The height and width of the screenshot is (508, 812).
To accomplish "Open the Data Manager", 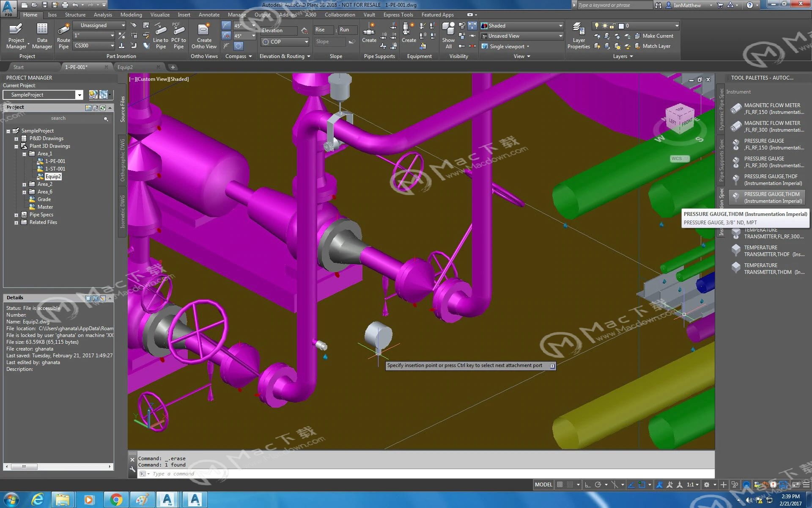I will point(42,36).
